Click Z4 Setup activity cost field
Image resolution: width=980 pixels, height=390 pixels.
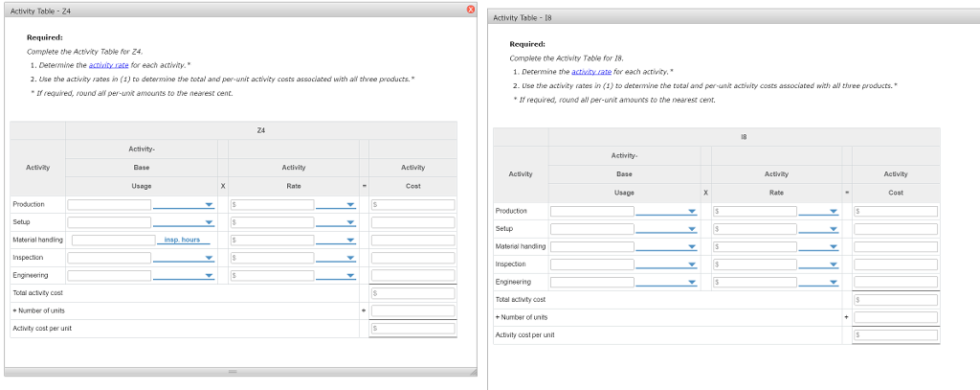tap(413, 222)
